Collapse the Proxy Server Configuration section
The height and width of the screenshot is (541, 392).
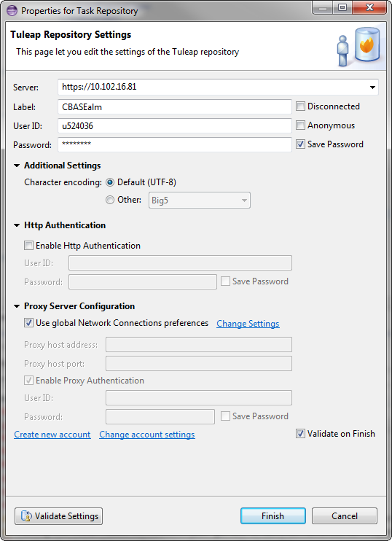[17, 306]
